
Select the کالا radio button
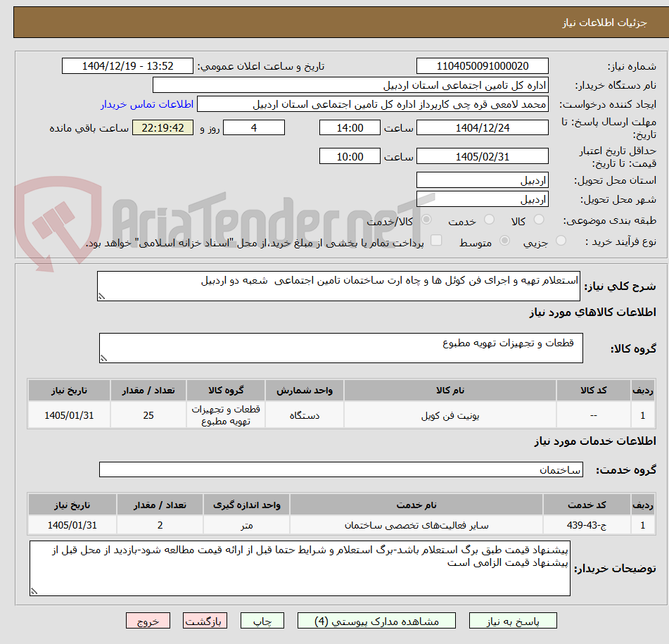[539, 220]
